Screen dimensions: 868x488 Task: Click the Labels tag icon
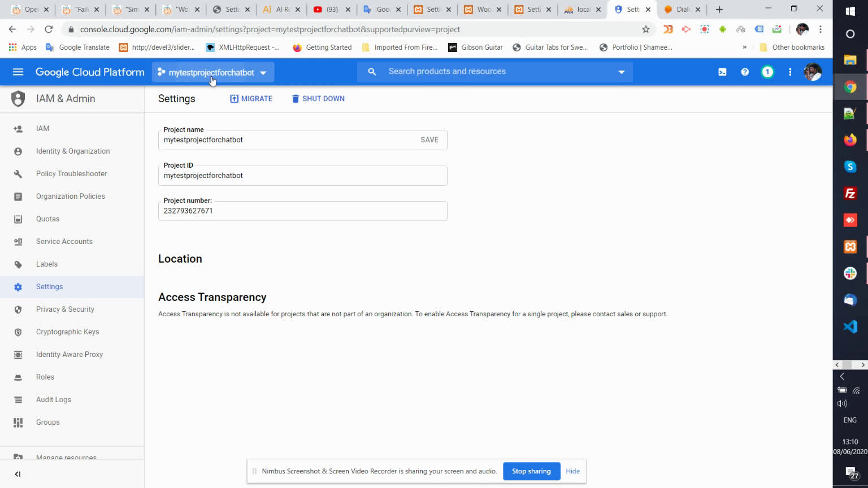18,264
